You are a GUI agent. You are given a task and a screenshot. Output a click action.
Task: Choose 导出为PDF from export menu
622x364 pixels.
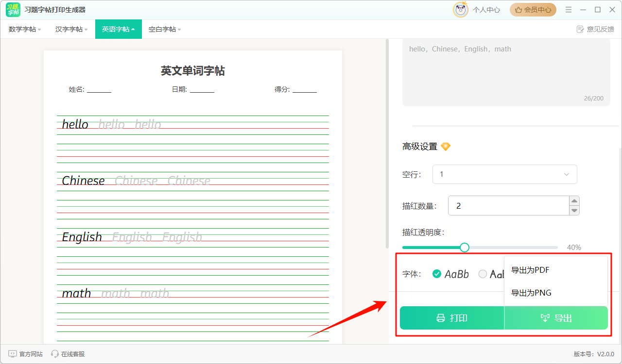pos(530,270)
